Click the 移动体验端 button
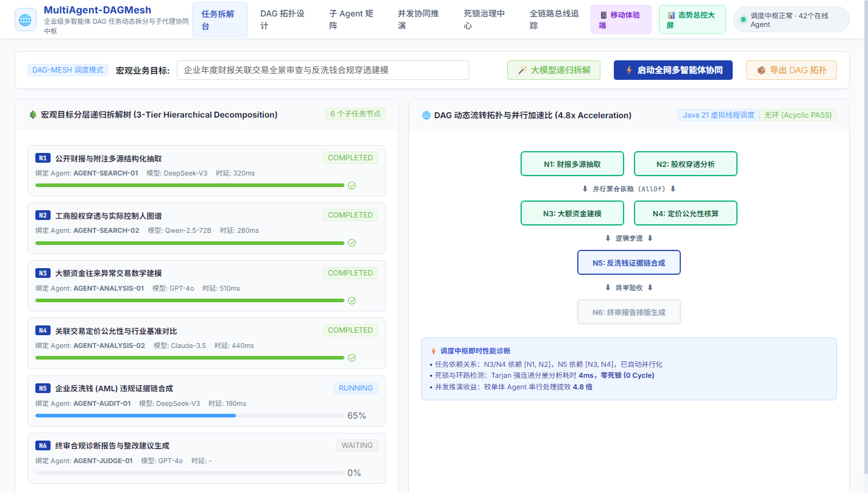 click(621, 20)
